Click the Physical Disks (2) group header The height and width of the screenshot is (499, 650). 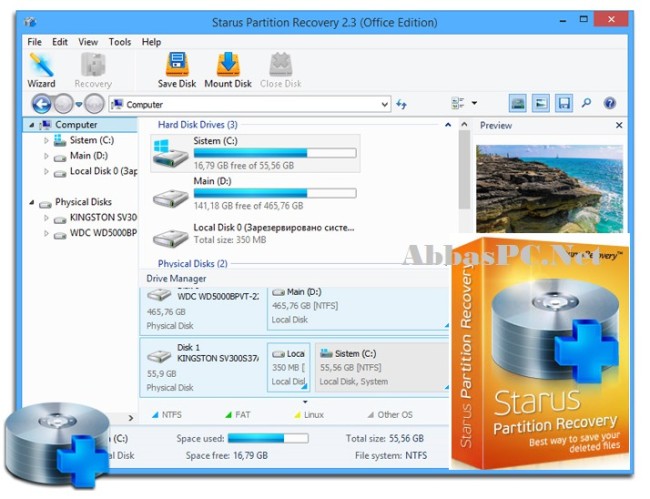192,264
